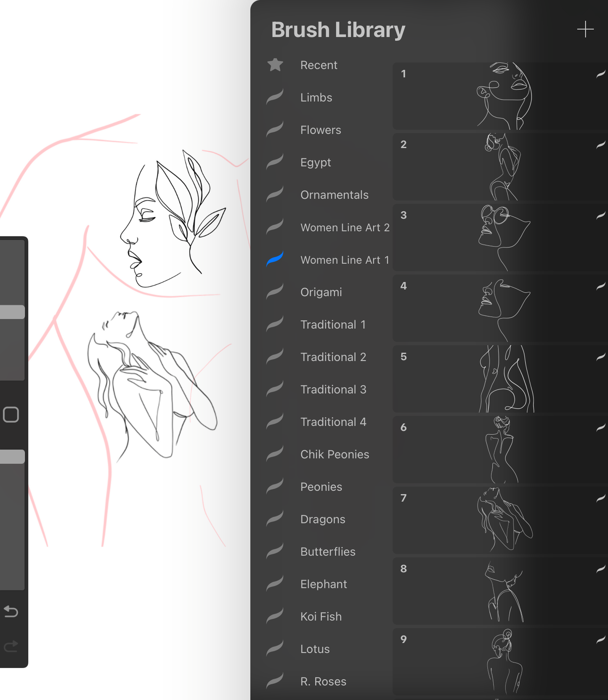
Task: Click the brush stroke icon beside Limbs
Action: 275,97
